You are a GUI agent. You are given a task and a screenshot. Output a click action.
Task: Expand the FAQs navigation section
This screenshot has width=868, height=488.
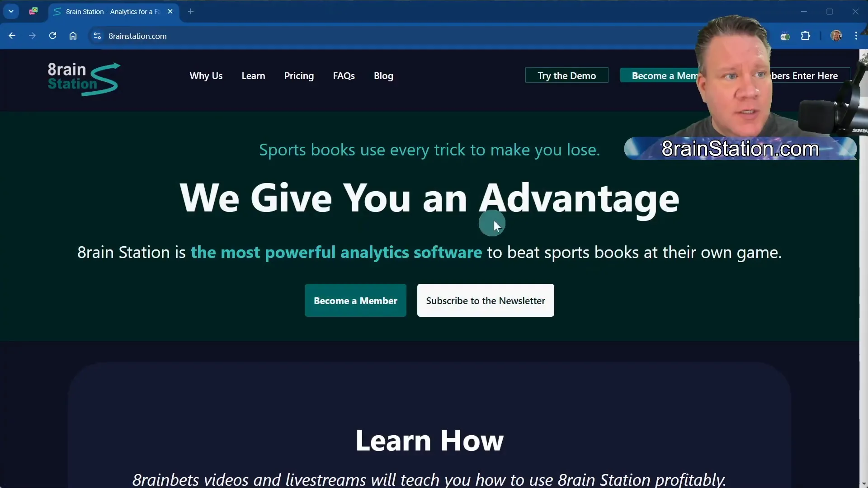344,75
